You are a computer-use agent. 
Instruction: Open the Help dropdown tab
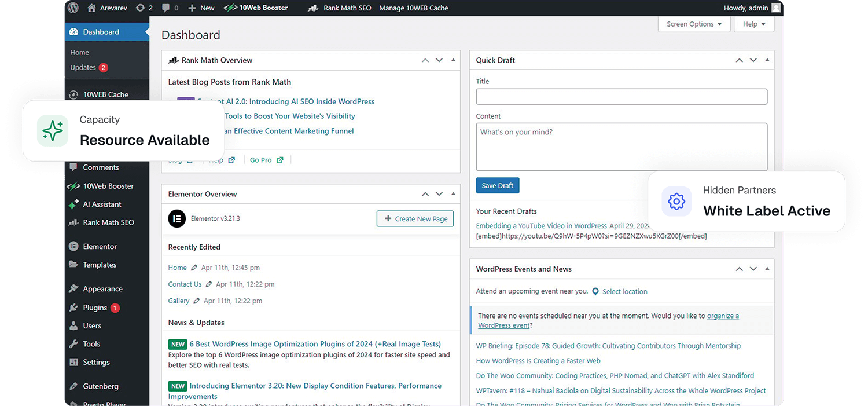754,24
